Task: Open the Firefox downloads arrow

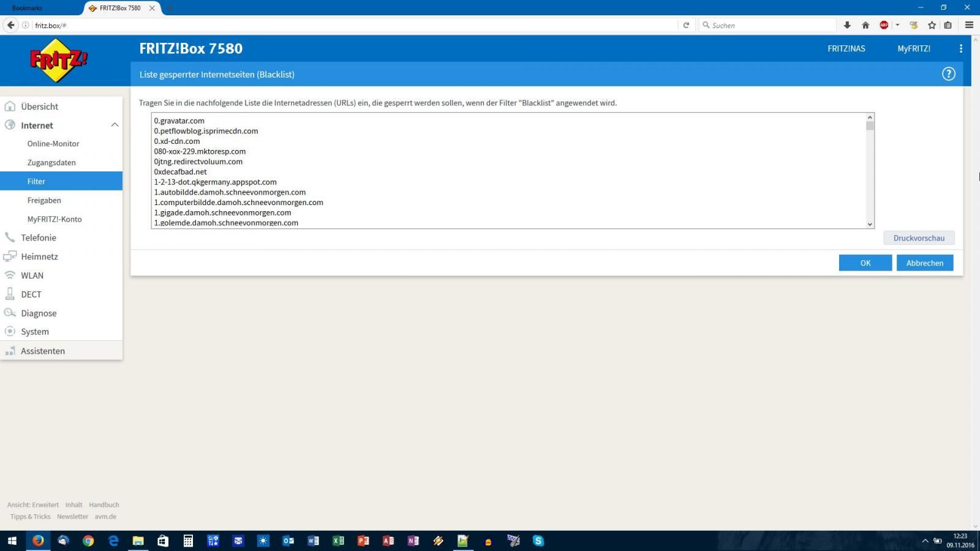Action: (847, 25)
